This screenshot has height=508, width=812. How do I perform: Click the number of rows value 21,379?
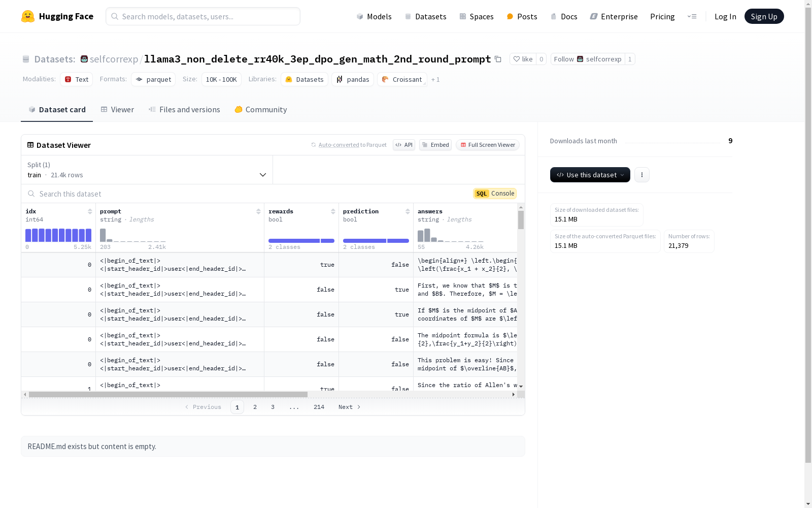[x=679, y=246]
